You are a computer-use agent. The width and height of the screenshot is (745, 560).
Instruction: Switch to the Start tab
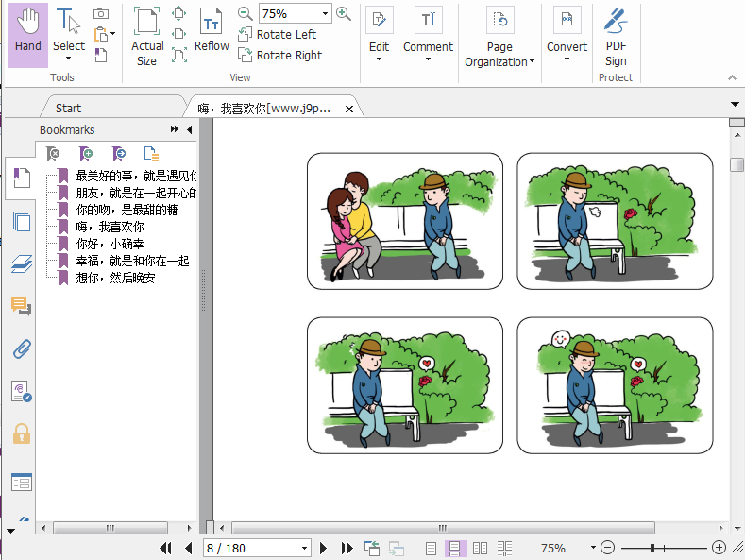(x=68, y=109)
